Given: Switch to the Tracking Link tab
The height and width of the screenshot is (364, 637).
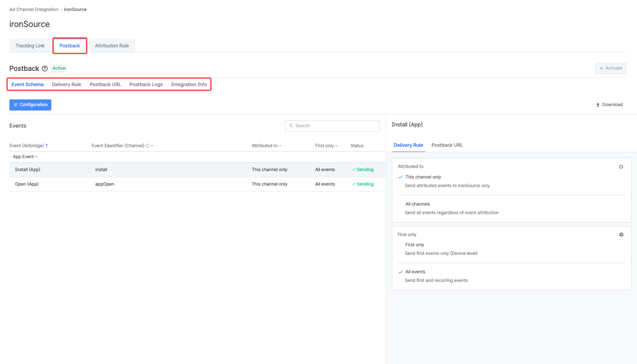Looking at the screenshot, I should coord(30,45).
